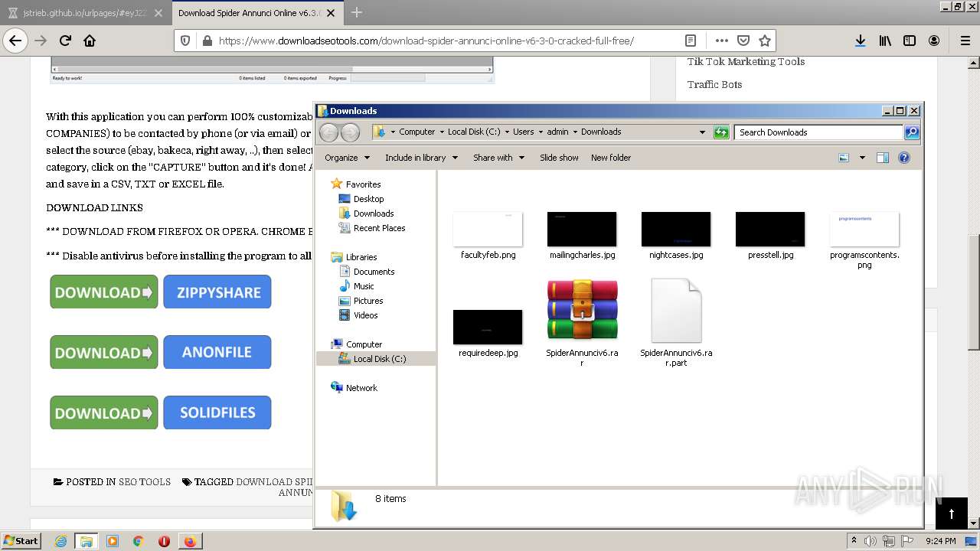Viewport: 980px width, 551px height.
Task: Open Tik Tok Marketing Tools link
Action: (x=746, y=61)
